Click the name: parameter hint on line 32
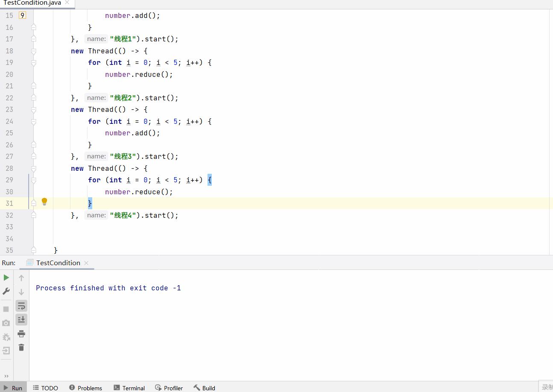 [x=96, y=215]
